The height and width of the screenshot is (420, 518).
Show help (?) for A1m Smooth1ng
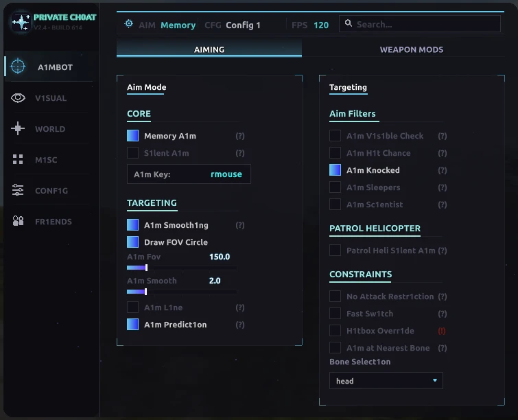(x=240, y=225)
